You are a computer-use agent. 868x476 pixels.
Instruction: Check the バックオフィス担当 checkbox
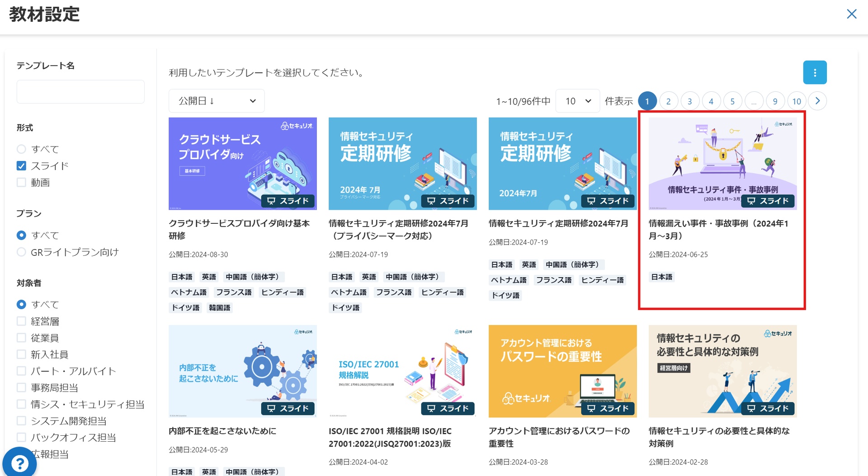click(x=21, y=438)
